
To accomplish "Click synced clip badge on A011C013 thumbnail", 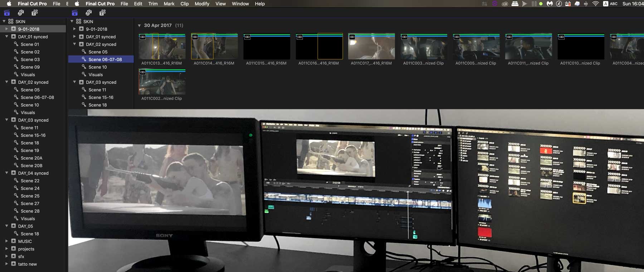I will pyautogui.click(x=142, y=37).
